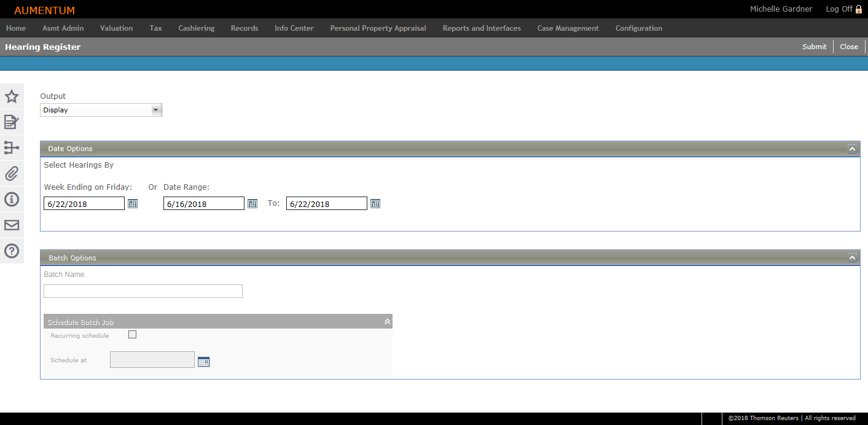The width and height of the screenshot is (868, 425).
Task: Click the star favorites icon in sidebar
Action: point(12,96)
